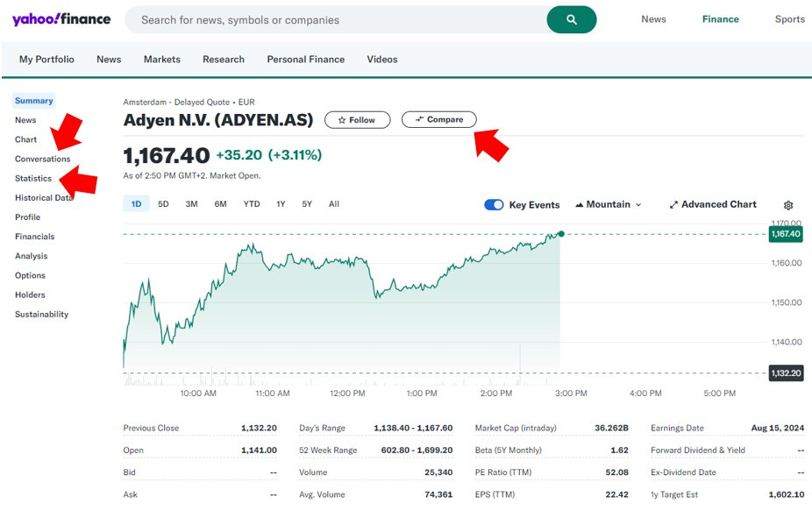Open the Finance link in top header

tap(720, 19)
